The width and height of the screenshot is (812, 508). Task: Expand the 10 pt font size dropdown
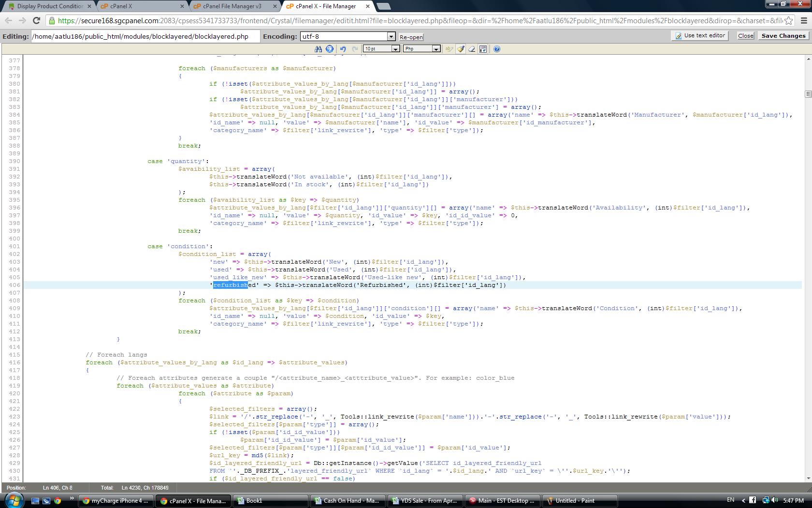pos(395,49)
